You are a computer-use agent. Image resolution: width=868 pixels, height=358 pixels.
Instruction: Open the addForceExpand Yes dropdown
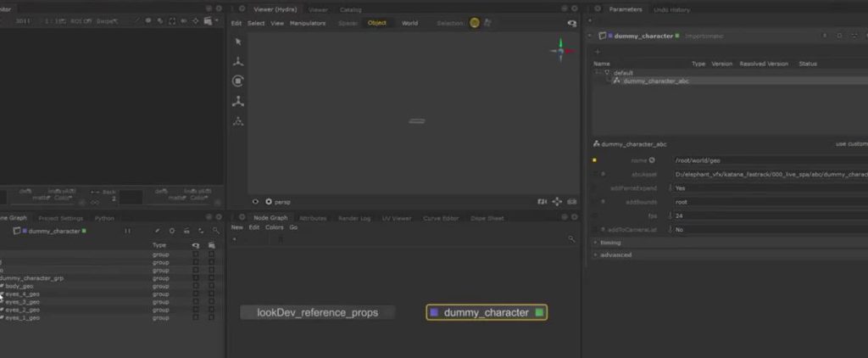coord(680,187)
